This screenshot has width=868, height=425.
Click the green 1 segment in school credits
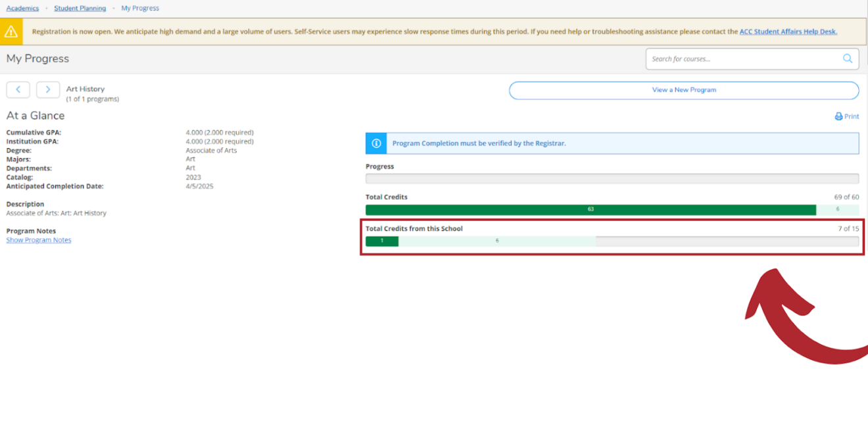(382, 241)
